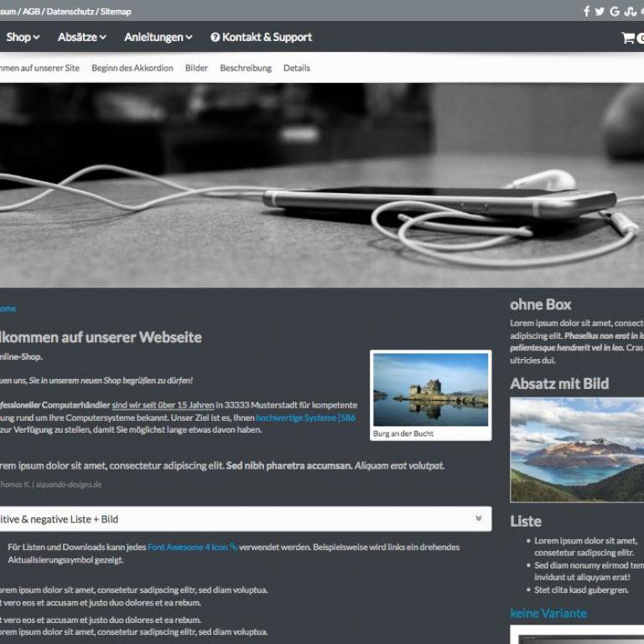Select the Details anchor link
This screenshot has height=644, width=644.
point(297,68)
